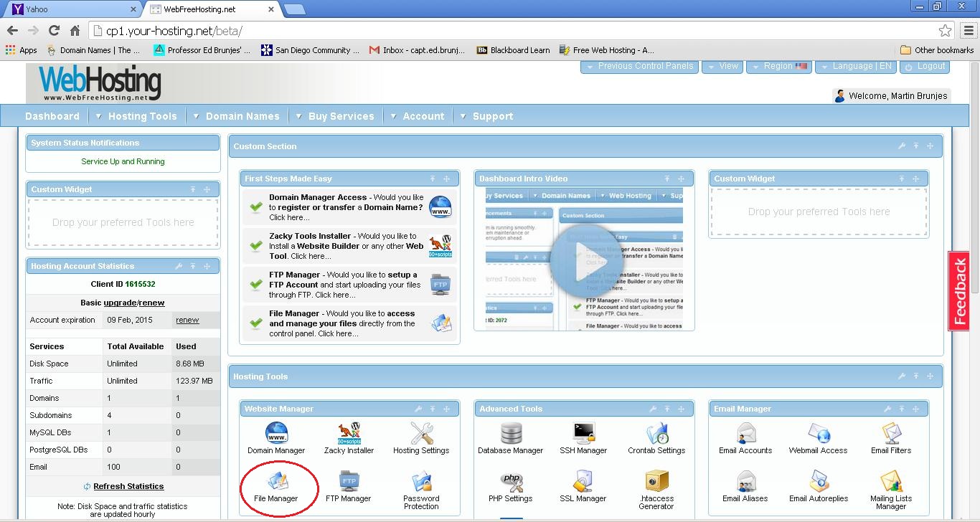Click the move icon on Dashboard Intro Video widget
Screen dimensions: 980x522
[681, 179]
